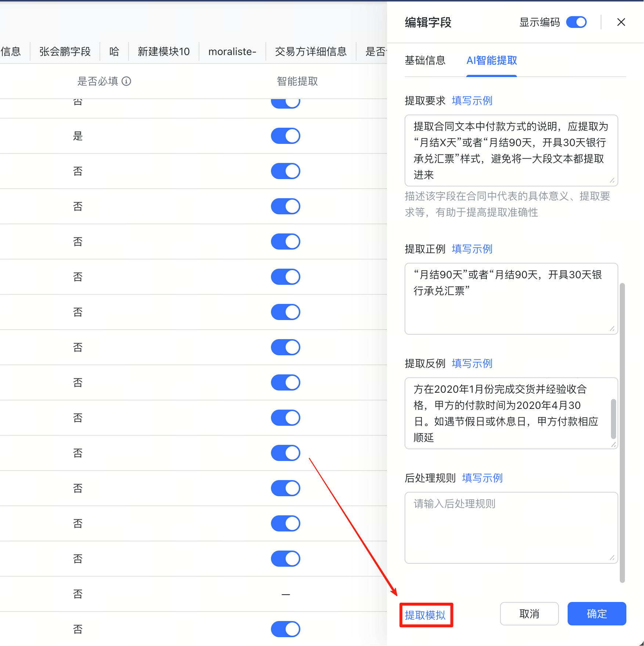
Task: Click 填写示例 next to 提取反例
Action: pyautogui.click(x=472, y=363)
